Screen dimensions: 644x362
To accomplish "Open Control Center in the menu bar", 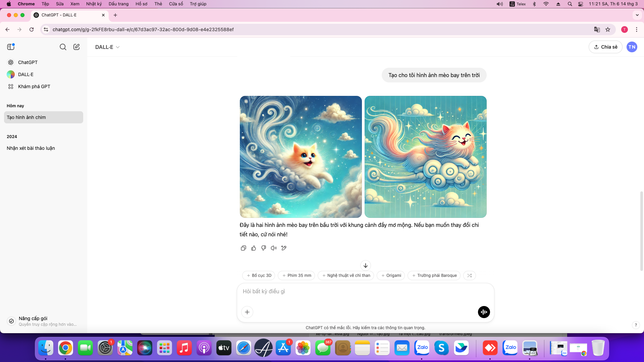I will (581, 4).
